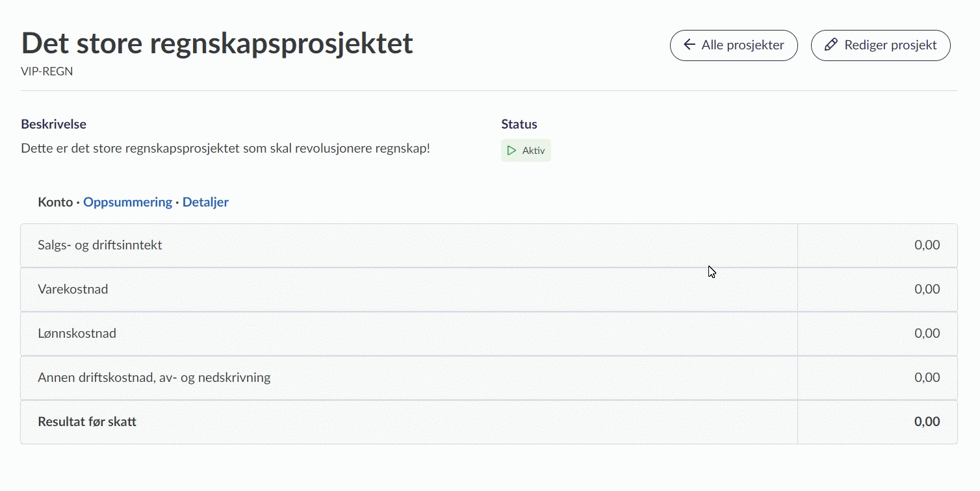Click the project description text under Beskrivelse
The image size is (980, 491).
tap(226, 148)
